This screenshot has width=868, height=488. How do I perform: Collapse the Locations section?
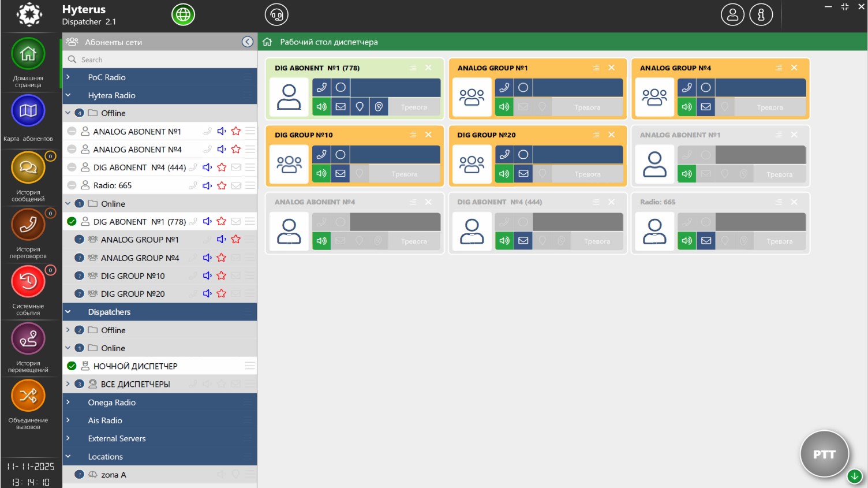click(x=68, y=456)
